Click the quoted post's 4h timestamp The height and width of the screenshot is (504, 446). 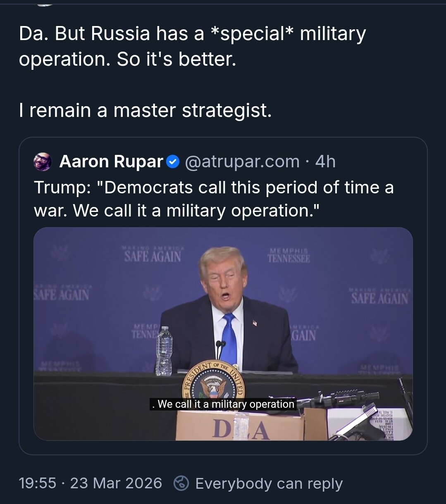coord(325,162)
